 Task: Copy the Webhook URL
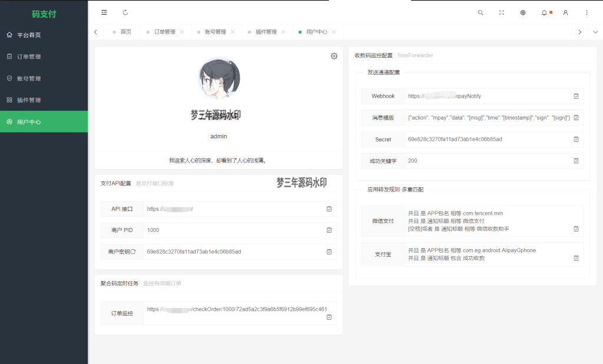click(576, 96)
